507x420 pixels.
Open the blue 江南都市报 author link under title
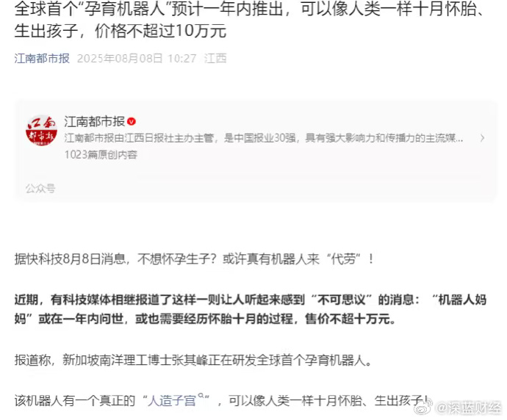[x=42, y=59]
